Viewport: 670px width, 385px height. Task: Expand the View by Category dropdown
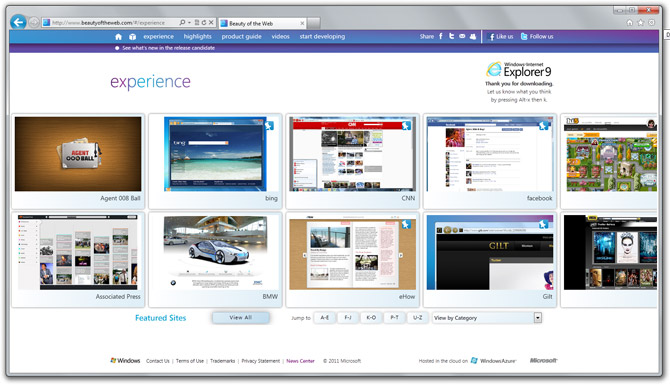(538, 317)
